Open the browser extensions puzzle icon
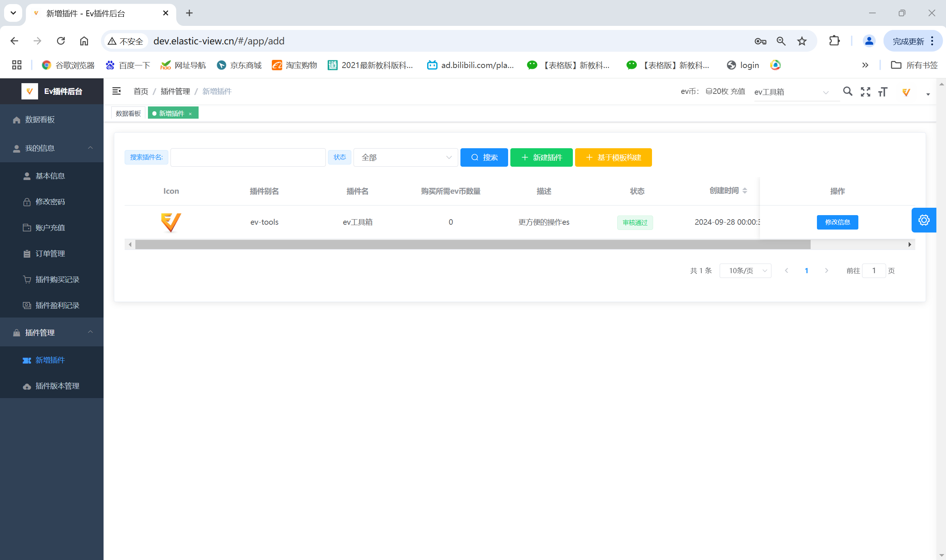Image resolution: width=946 pixels, height=560 pixels. (834, 41)
